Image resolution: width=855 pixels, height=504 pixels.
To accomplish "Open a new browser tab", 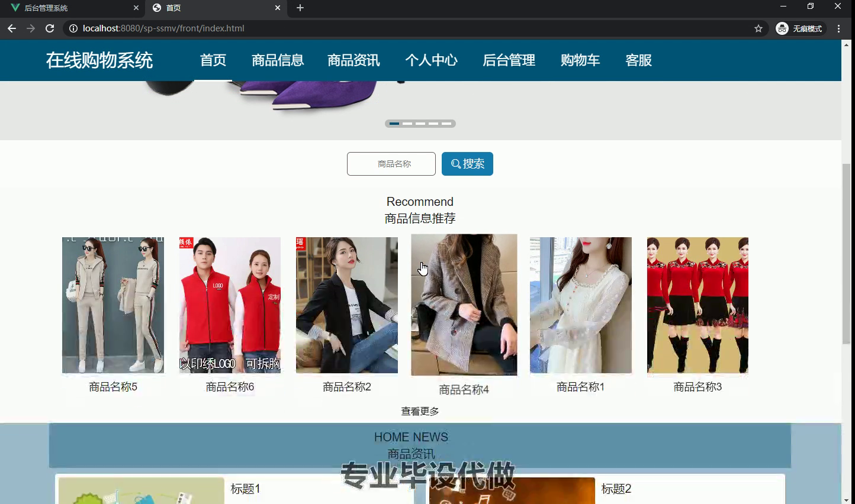I will pos(300,8).
